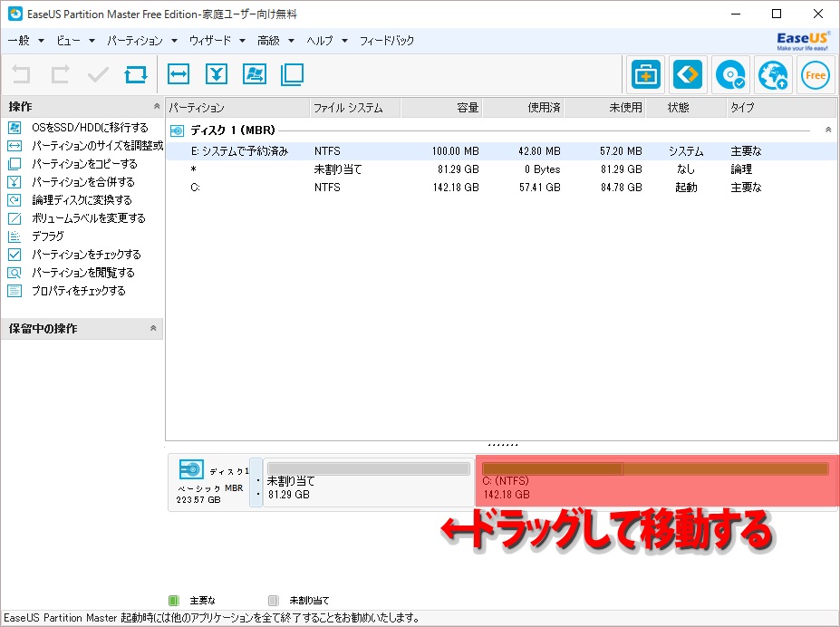Select the 未割り当て 81.29 GB row
Screen dimensions: 840x627
[x=501, y=169]
